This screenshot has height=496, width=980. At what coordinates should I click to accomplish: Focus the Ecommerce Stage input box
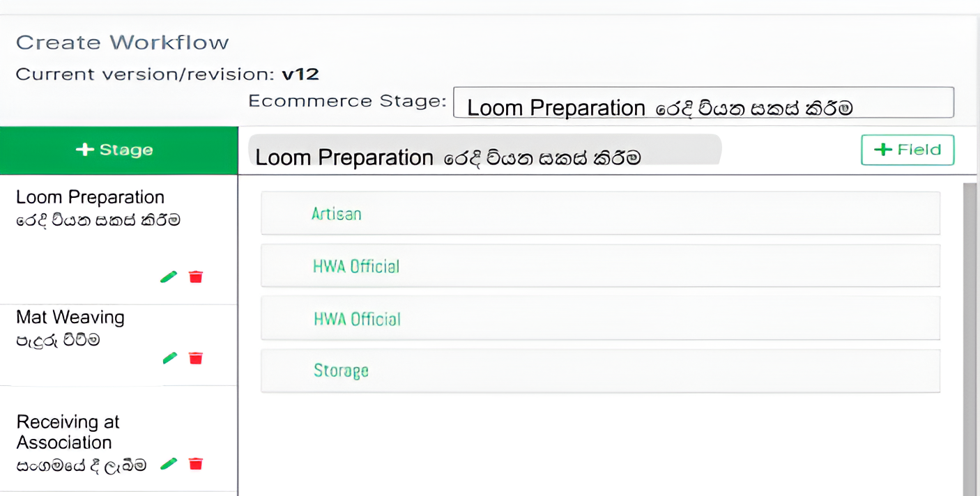tap(703, 103)
